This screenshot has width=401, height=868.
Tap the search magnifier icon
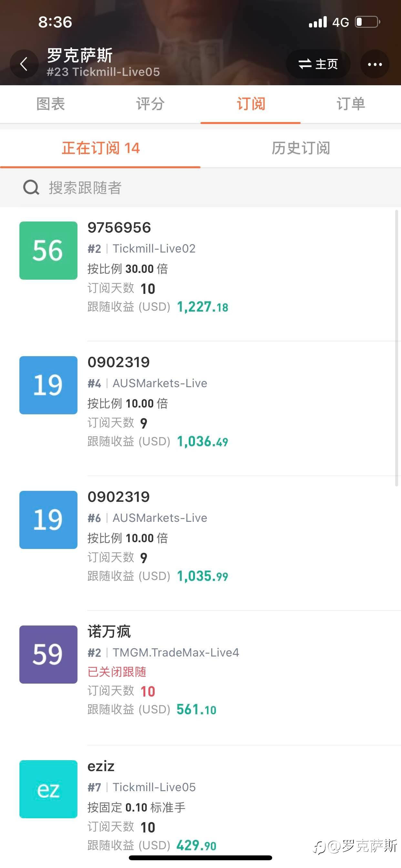31,187
